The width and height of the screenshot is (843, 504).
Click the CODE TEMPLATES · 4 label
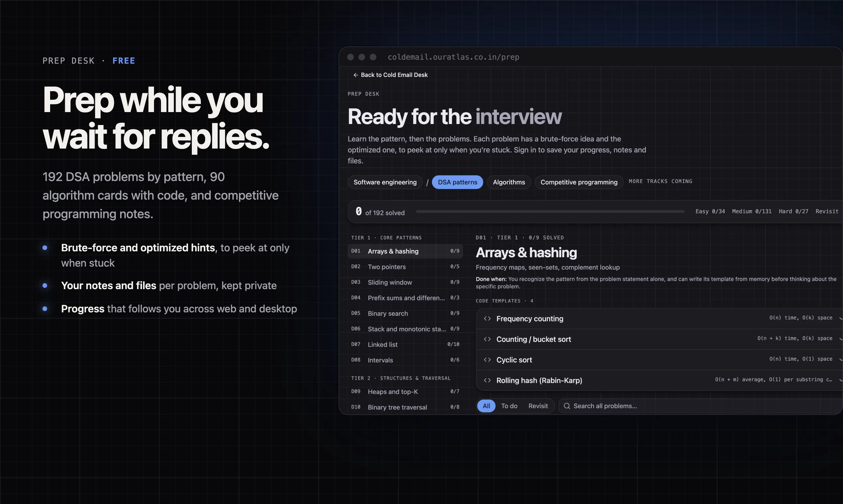pyautogui.click(x=504, y=301)
